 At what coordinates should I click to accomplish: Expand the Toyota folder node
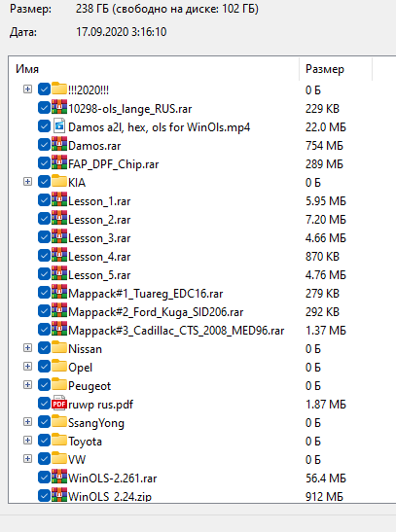pyautogui.click(x=27, y=440)
